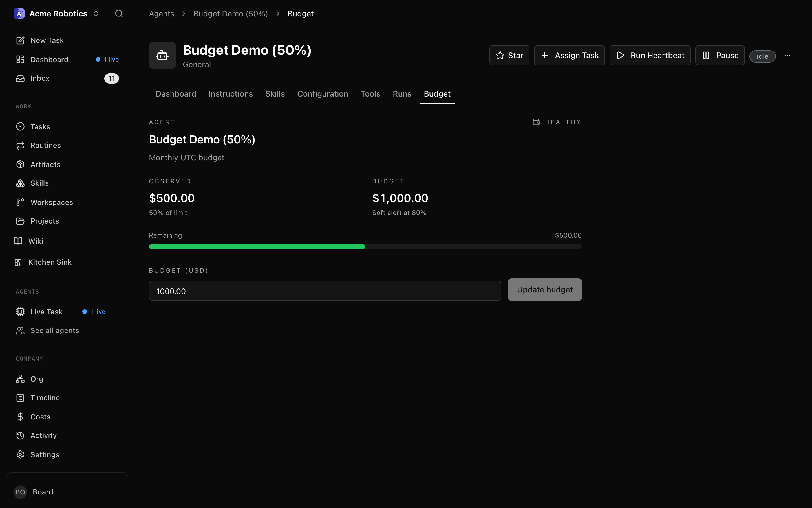Click the $1,000.00 budget amount
Viewport: 812px width, 508px height.
click(400, 198)
